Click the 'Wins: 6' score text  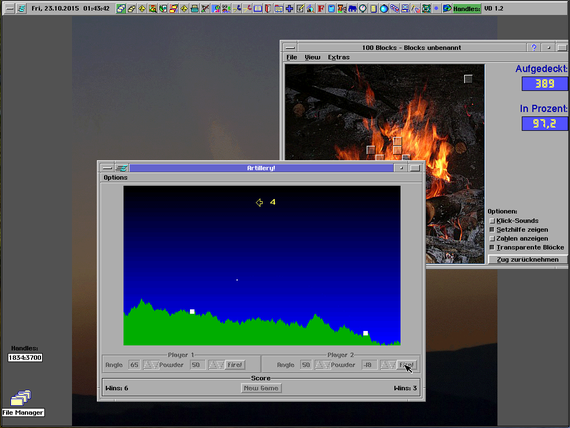(x=117, y=388)
